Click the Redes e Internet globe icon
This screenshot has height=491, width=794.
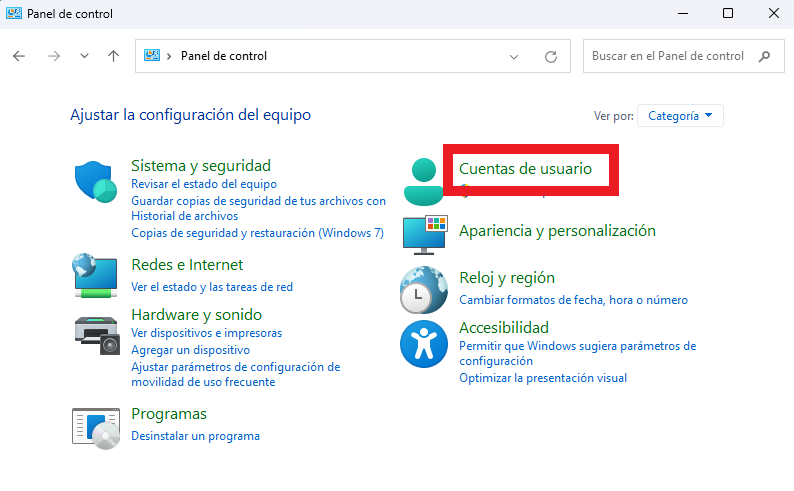(95, 275)
